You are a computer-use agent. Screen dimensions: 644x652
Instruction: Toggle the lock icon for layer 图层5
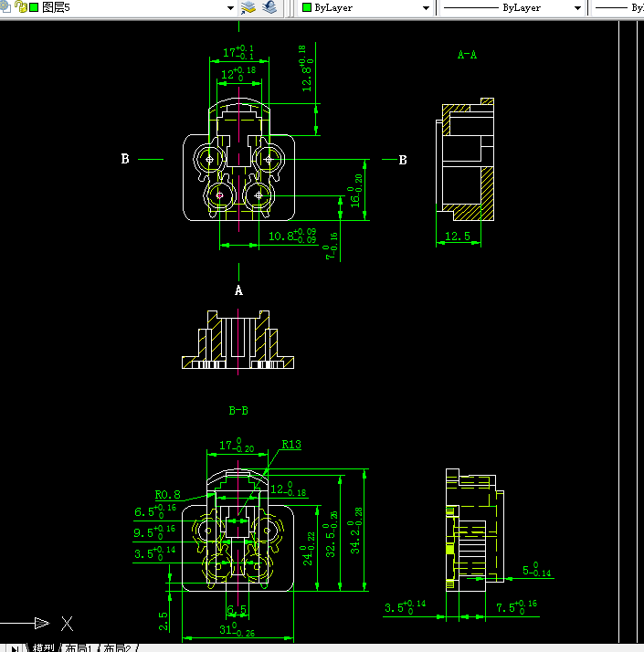click(21, 6)
